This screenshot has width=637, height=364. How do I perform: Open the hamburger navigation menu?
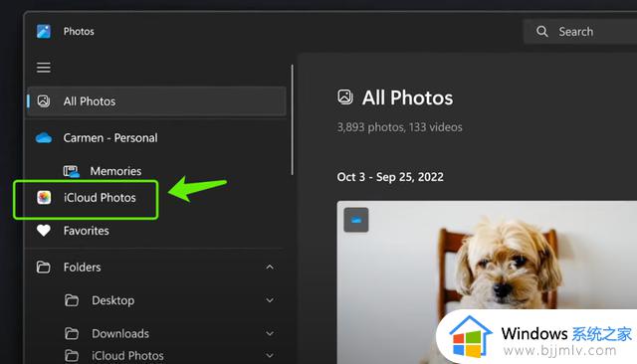click(44, 68)
